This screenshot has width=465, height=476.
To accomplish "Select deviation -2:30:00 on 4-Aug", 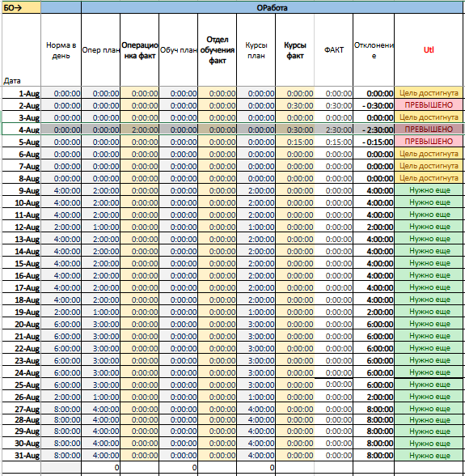I will 374,130.
